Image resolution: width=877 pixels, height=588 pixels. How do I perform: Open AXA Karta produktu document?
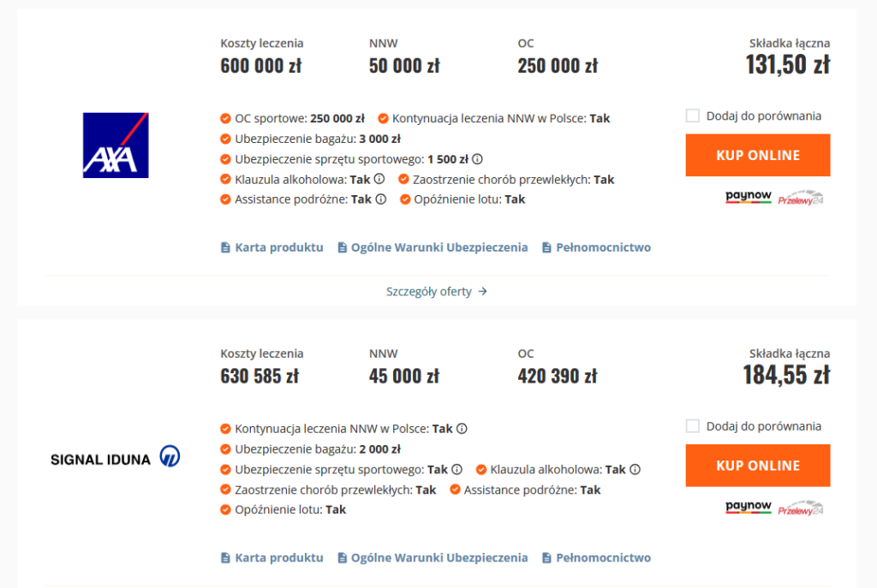(271, 247)
